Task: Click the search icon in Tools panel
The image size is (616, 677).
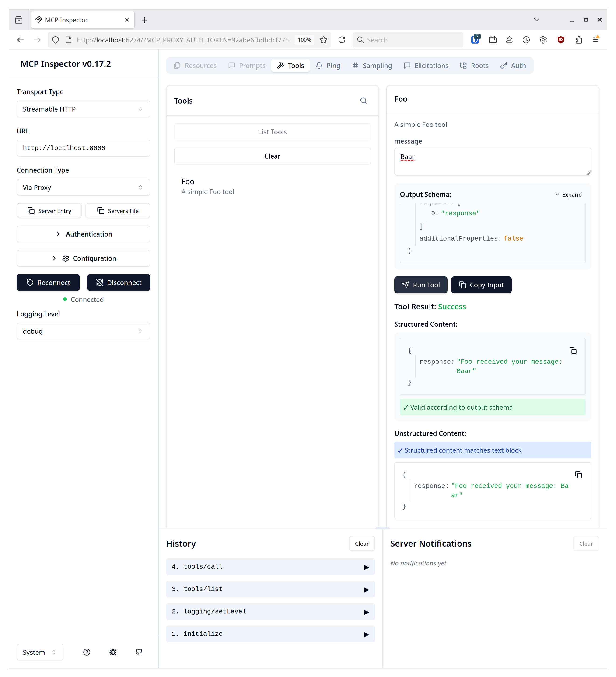Action: click(363, 101)
